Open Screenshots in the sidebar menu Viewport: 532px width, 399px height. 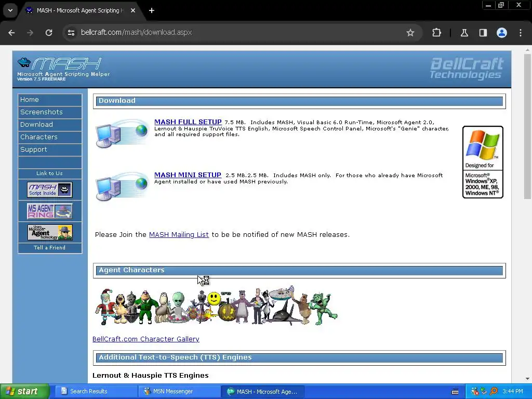tap(50, 112)
